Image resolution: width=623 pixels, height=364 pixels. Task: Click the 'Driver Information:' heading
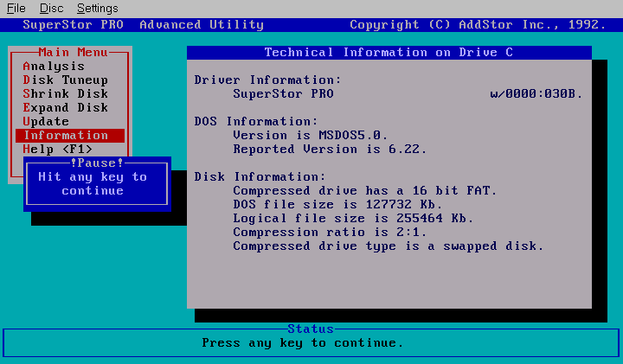267,80
